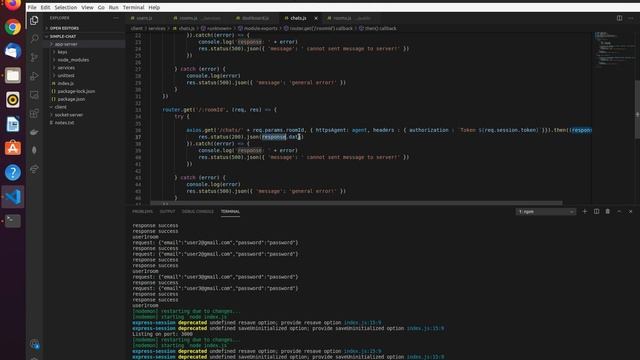
Task: Open editor More Actions ellipsis
Action: 631,18
